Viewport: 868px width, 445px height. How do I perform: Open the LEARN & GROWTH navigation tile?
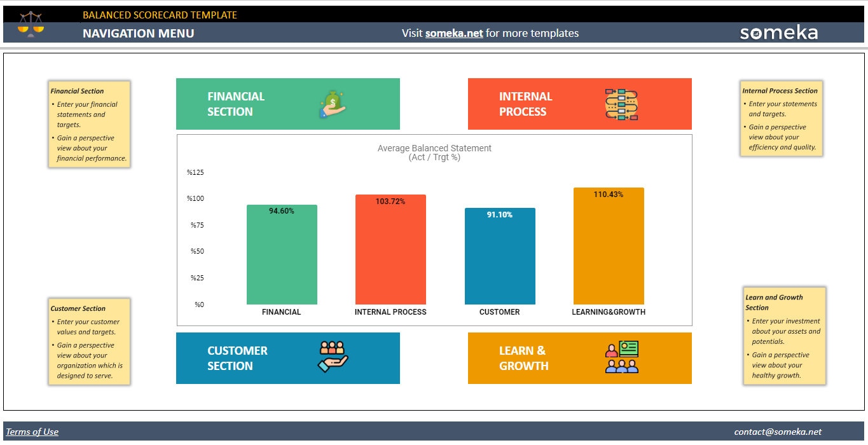[x=541, y=358]
